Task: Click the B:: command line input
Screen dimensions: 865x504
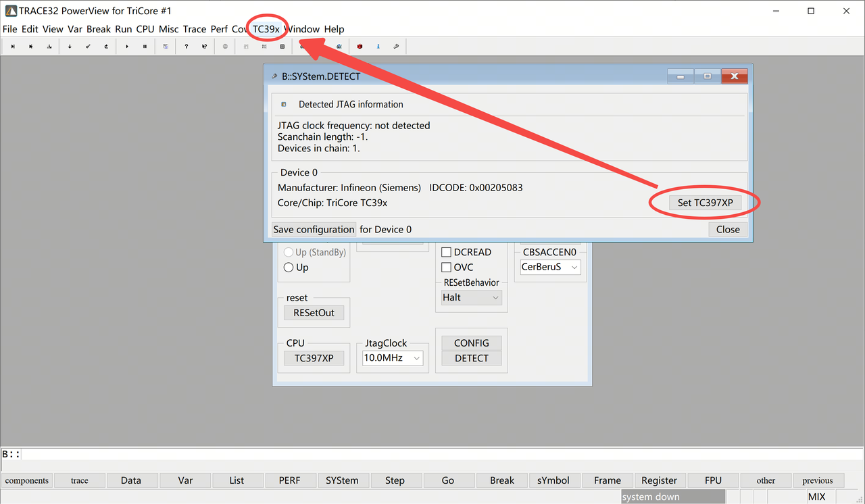Action: coord(443,454)
